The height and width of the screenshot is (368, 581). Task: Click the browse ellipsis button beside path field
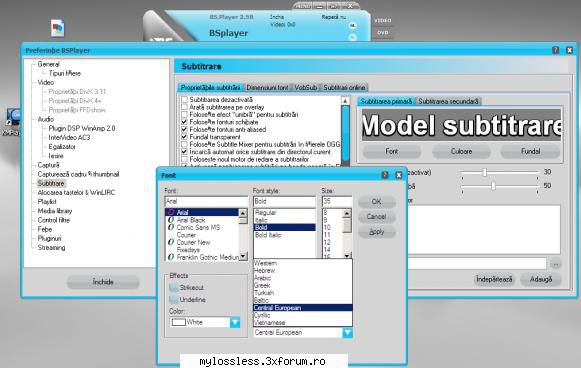click(x=555, y=264)
